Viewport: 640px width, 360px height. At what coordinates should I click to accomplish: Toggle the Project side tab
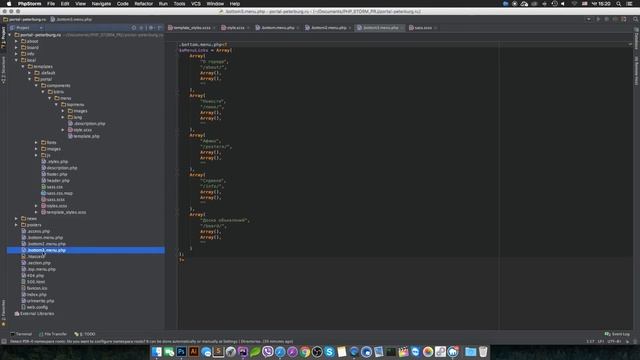coord(3,38)
